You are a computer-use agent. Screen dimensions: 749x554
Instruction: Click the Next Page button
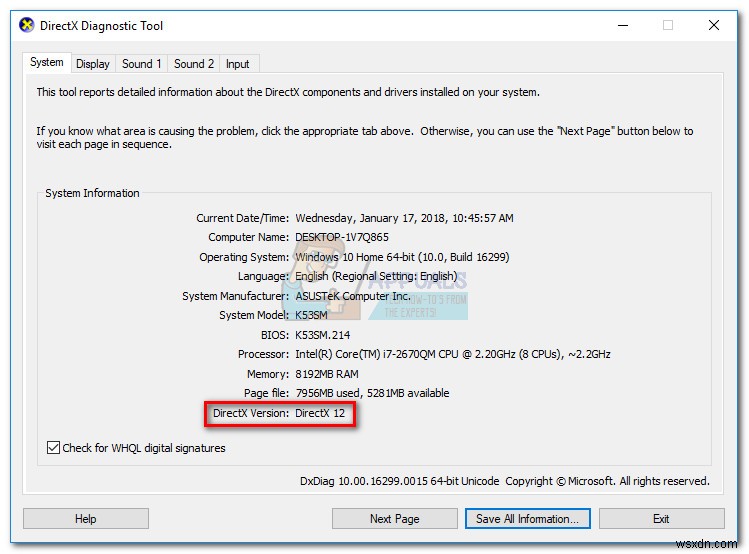tap(395, 519)
